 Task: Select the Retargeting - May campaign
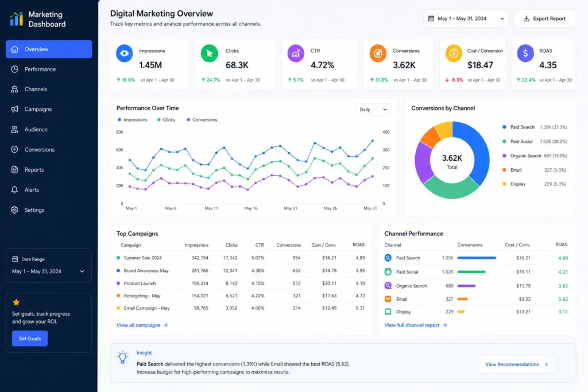241,296
